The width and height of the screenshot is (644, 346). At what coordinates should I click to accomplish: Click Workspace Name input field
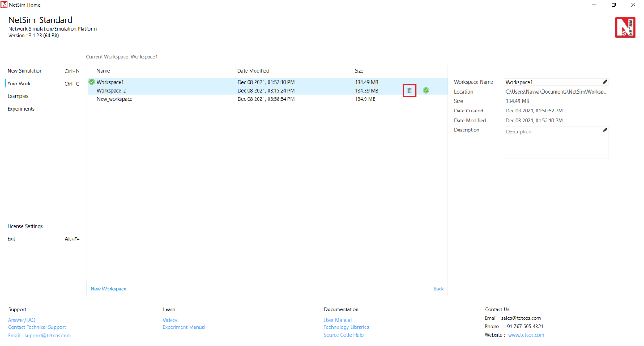click(x=556, y=82)
